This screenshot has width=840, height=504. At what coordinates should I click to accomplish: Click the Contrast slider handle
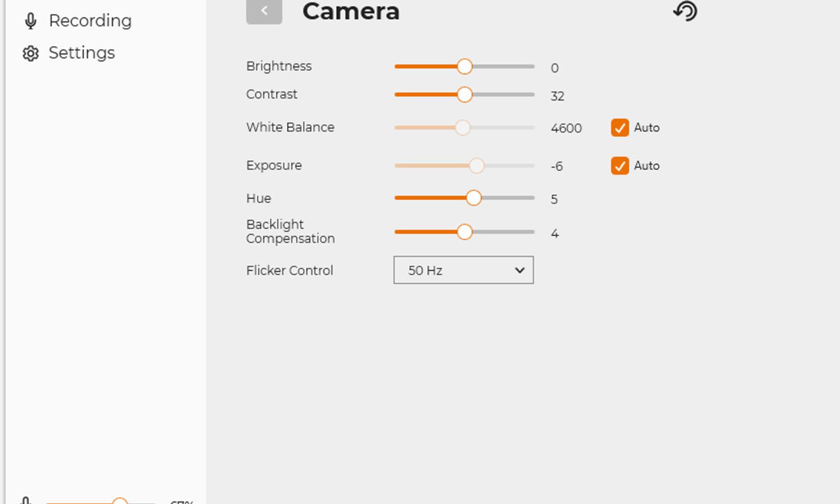pyautogui.click(x=464, y=95)
